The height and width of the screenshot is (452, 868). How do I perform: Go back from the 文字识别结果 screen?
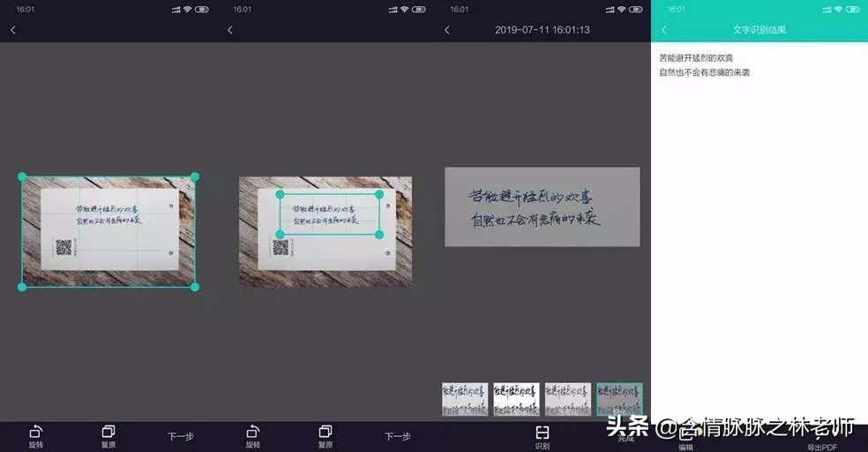click(664, 30)
